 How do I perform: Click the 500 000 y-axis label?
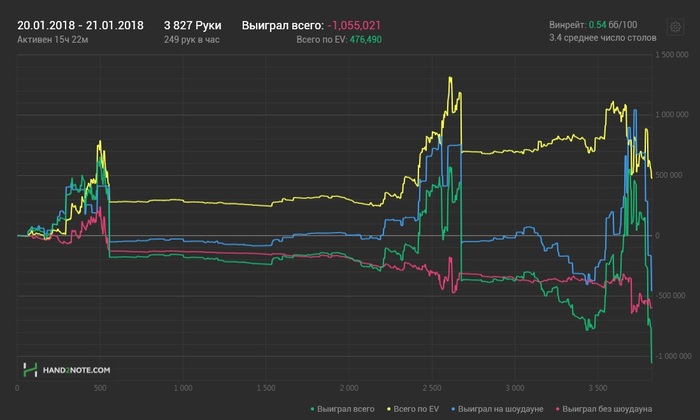tap(669, 175)
